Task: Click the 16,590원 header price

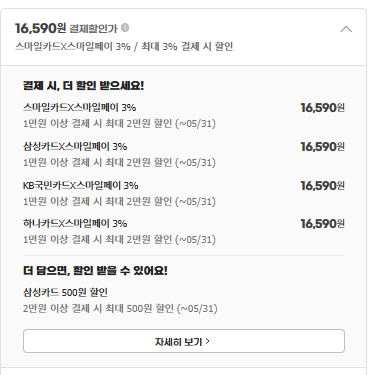Action: [x=41, y=28]
